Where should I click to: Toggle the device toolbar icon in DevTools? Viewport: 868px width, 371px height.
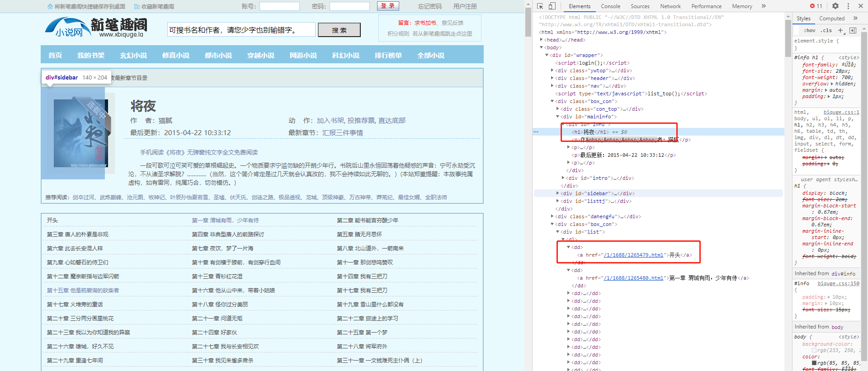tap(552, 6)
